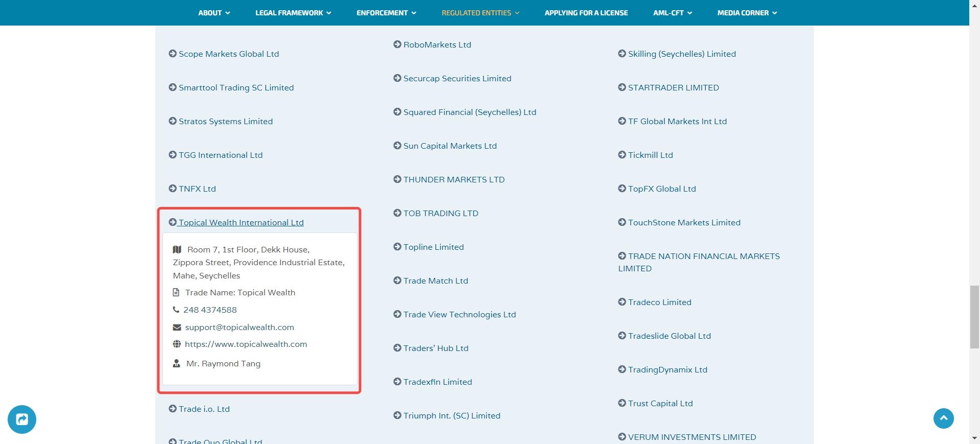Open Trust Capital Ltd entry
The image size is (980, 444).
coord(655,403)
